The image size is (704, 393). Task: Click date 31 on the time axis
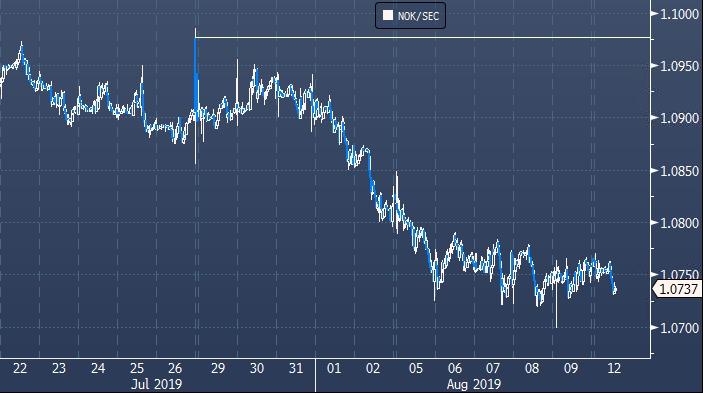pos(296,368)
